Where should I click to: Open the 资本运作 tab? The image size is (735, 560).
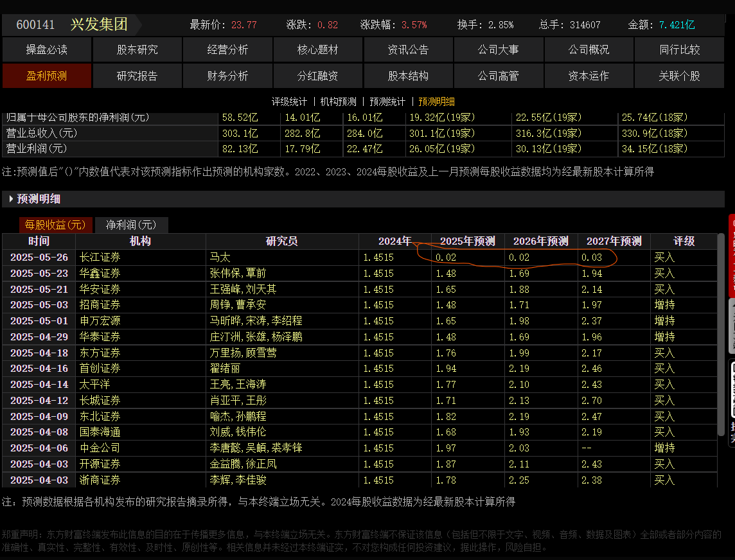(x=589, y=76)
